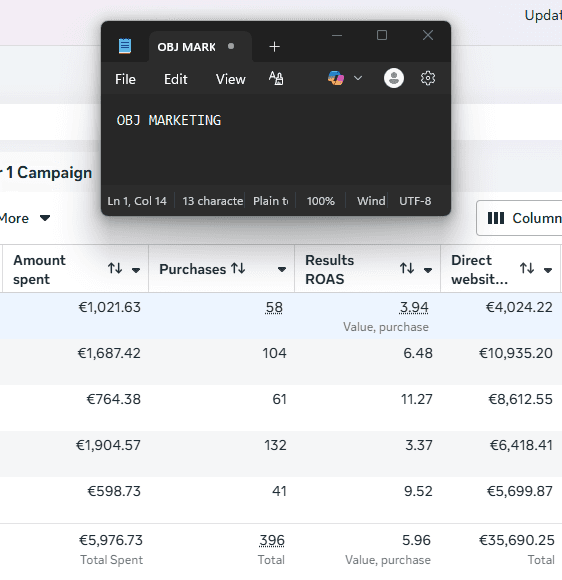Open the File menu

pos(125,79)
